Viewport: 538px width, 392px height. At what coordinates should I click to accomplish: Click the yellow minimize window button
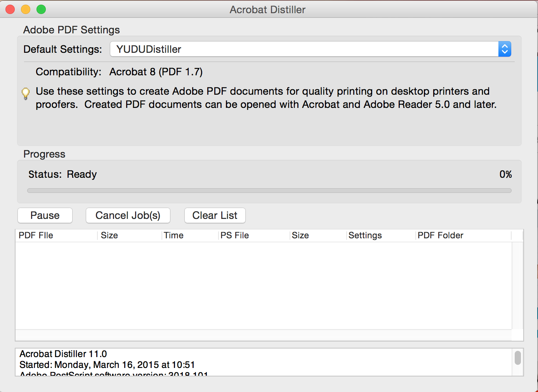pos(26,9)
